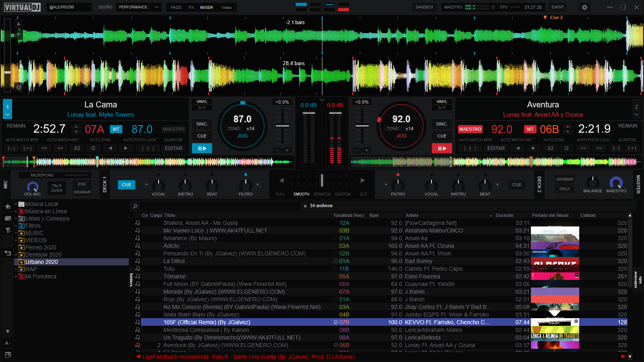This screenshot has width=644, height=362.
Task: Click the EDITAR button on deck 2
Action: point(496,148)
